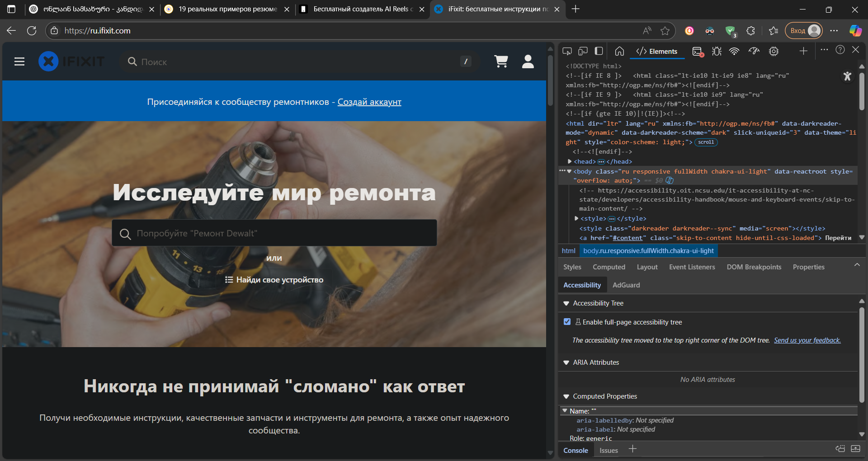Click the #content href link in DOM
The image size is (868, 461).
click(x=627, y=238)
